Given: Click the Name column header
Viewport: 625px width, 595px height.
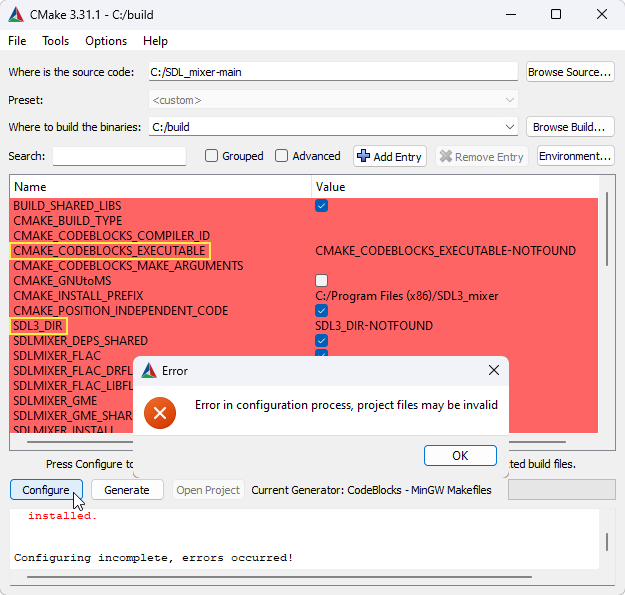Looking at the screenshot, I should coord(160,187).
